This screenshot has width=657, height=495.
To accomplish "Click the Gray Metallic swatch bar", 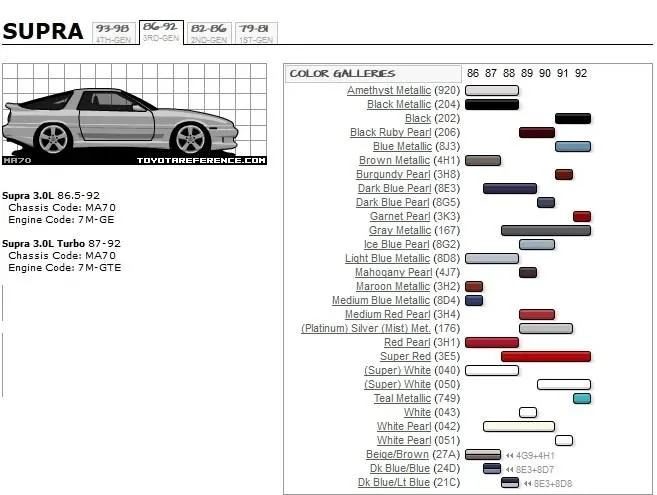I will [x=546, y=231].
